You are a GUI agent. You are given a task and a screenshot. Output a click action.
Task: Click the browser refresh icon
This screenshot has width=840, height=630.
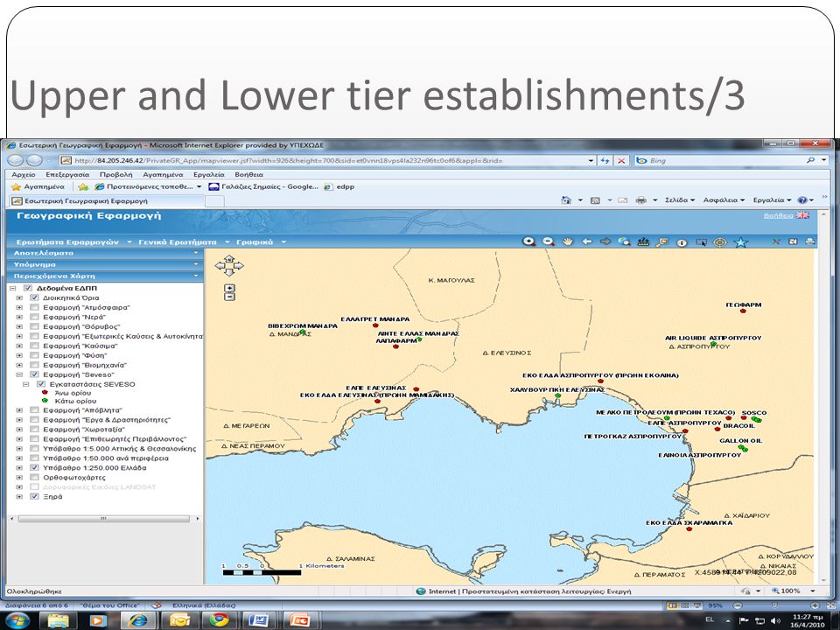click(605, 161)
